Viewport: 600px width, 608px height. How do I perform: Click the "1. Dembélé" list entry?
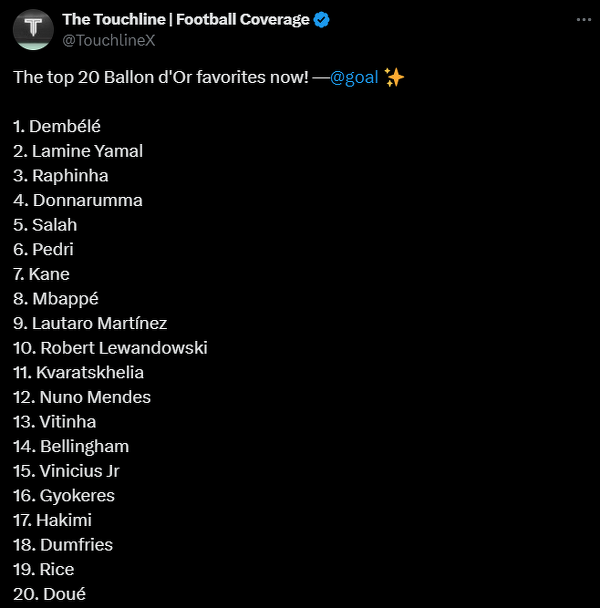[x=57, y=127]
